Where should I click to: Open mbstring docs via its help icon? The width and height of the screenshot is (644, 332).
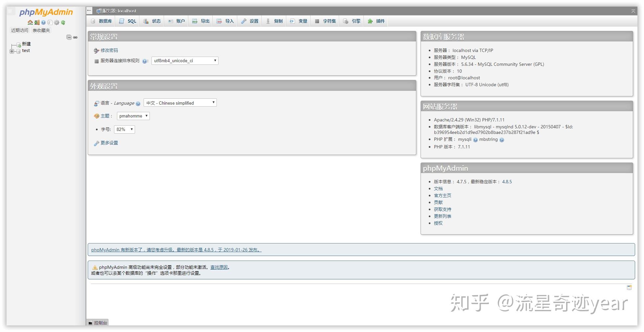[x=502, y=140]
